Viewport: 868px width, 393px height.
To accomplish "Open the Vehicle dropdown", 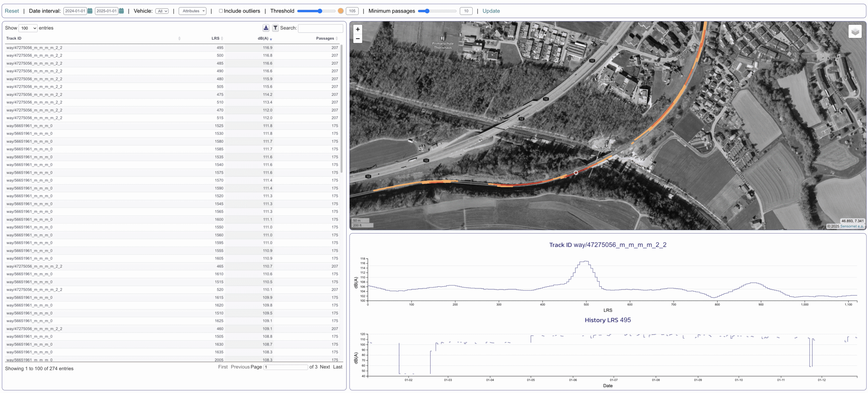I will coord(162,11).
